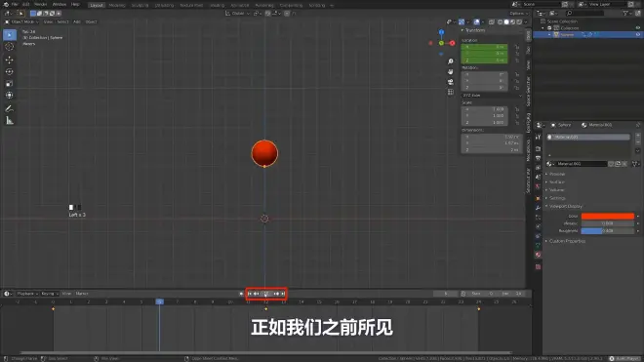Open the texture properties checker tab

(538, 267)
